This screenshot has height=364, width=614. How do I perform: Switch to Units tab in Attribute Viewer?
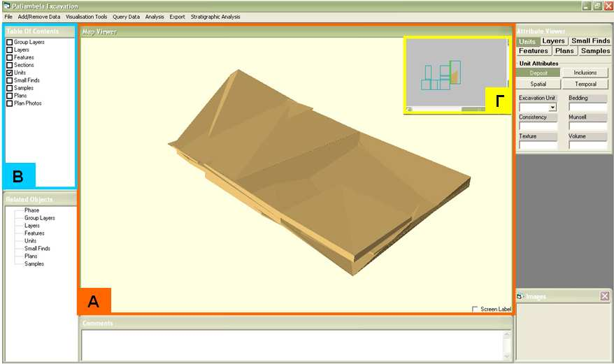tap(527, 41)
